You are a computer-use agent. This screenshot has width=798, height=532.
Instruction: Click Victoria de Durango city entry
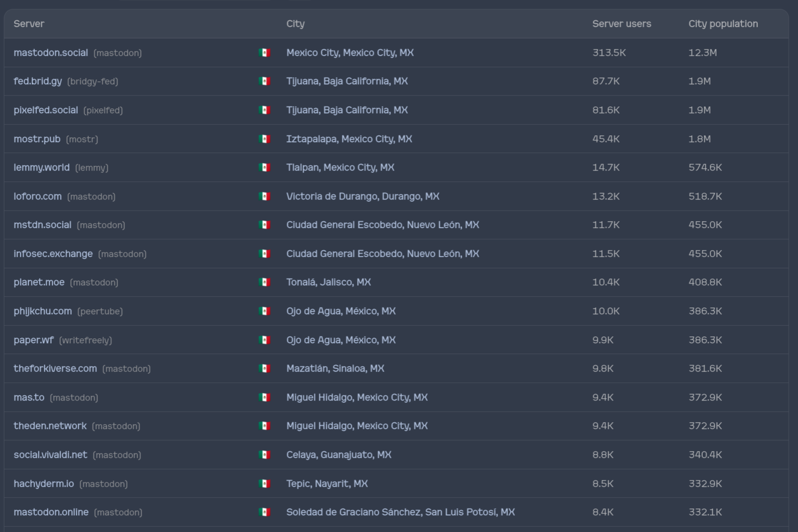tap(363, 196)
